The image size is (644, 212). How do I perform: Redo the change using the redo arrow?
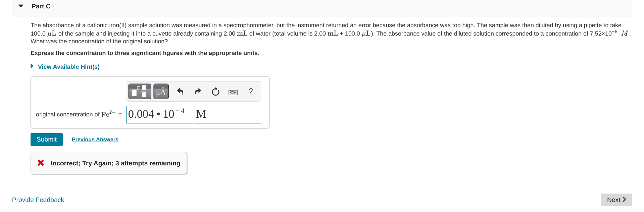(198, 91)
